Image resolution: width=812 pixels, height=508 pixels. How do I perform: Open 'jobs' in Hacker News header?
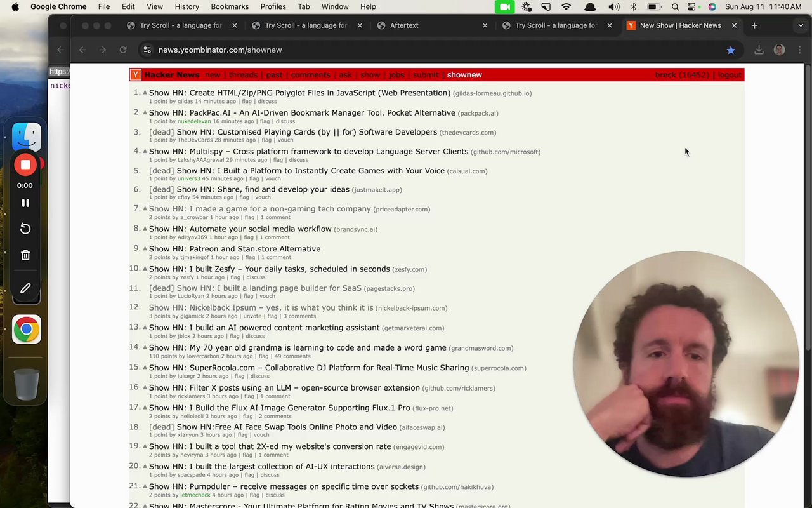(x=396, y=75)
